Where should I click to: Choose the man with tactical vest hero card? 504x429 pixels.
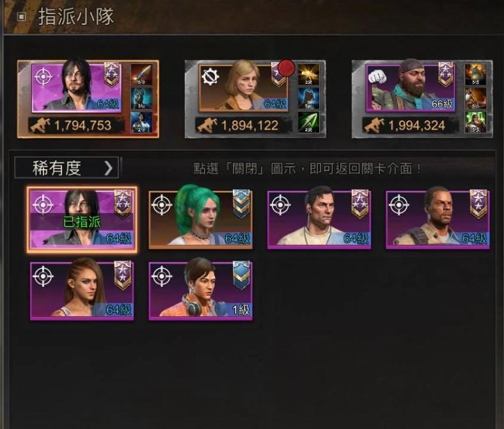437,218
